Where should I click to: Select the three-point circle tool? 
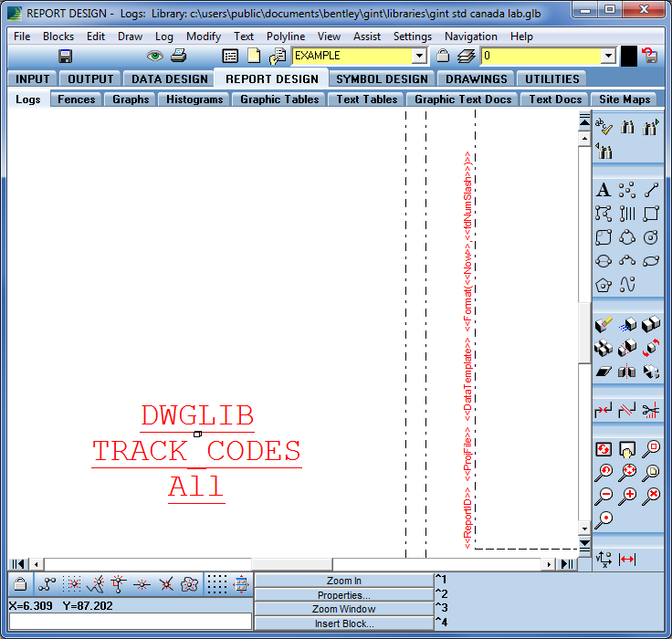click(627, 237)
